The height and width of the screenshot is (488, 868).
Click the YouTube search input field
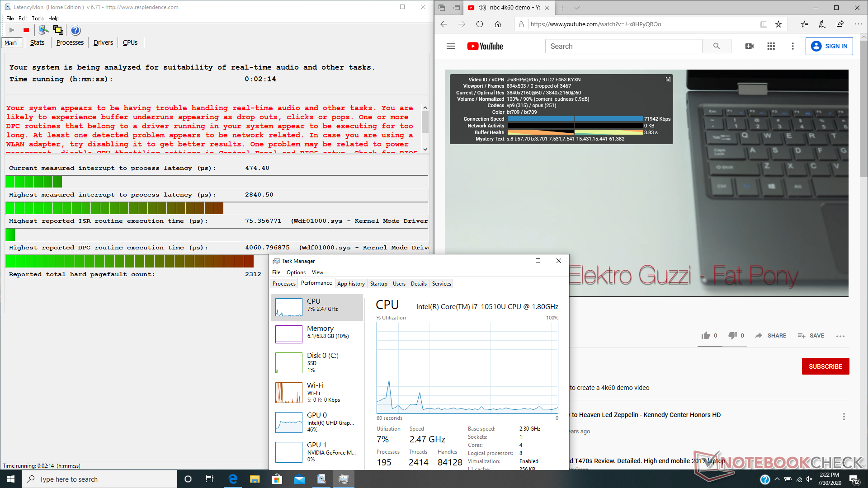624,46
